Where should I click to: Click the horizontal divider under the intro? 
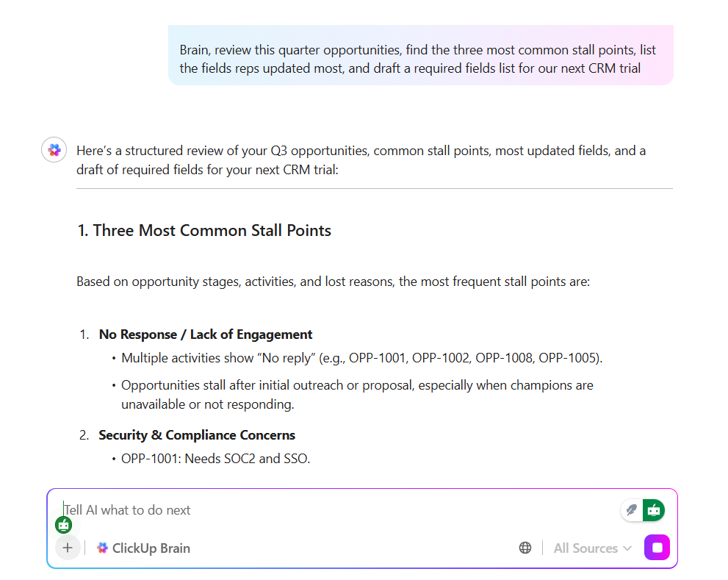point(374,189)
